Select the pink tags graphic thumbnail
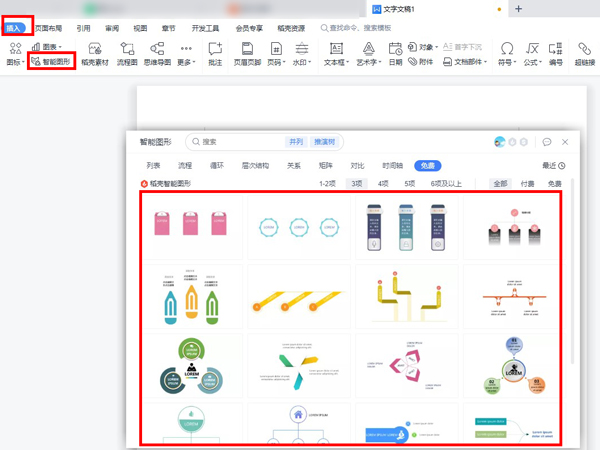 tap(190, 224)
